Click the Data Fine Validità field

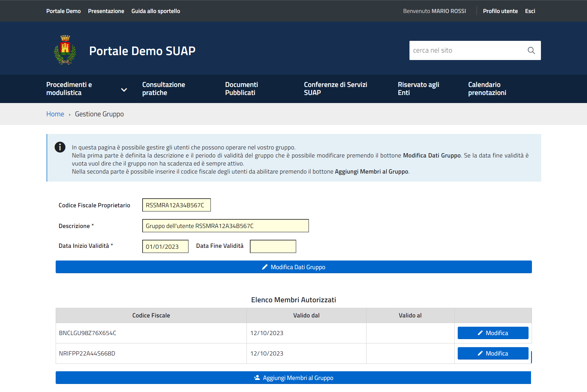pyautogui.click(x=273, y=246)
